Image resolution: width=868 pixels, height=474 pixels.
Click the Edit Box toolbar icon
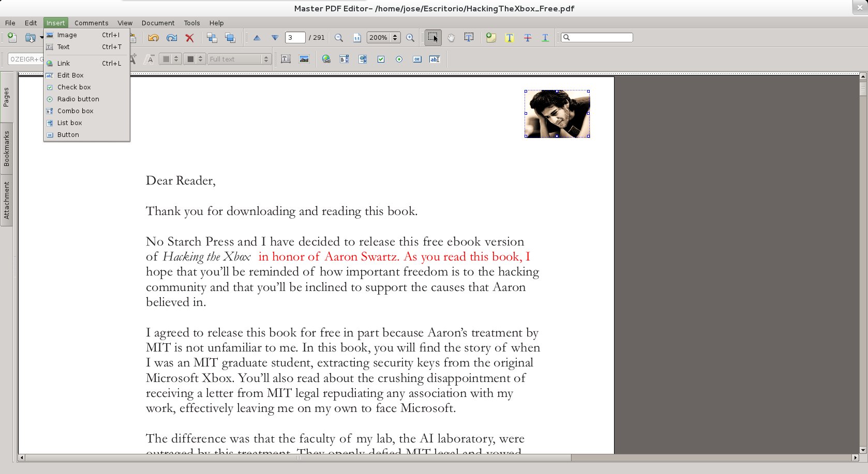[x=435, y=59]
